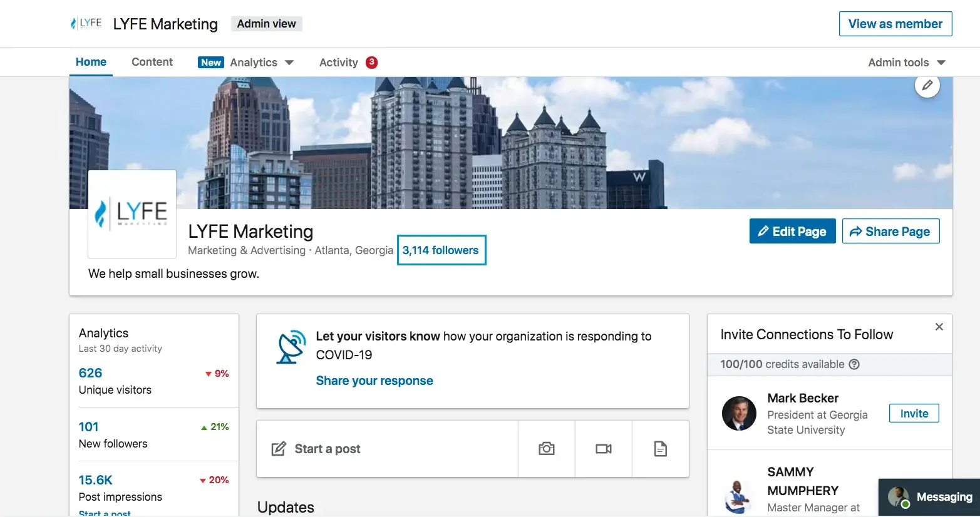
Task: Click the LYFE Marketing logo thumbnail
Action: [132, 213]
